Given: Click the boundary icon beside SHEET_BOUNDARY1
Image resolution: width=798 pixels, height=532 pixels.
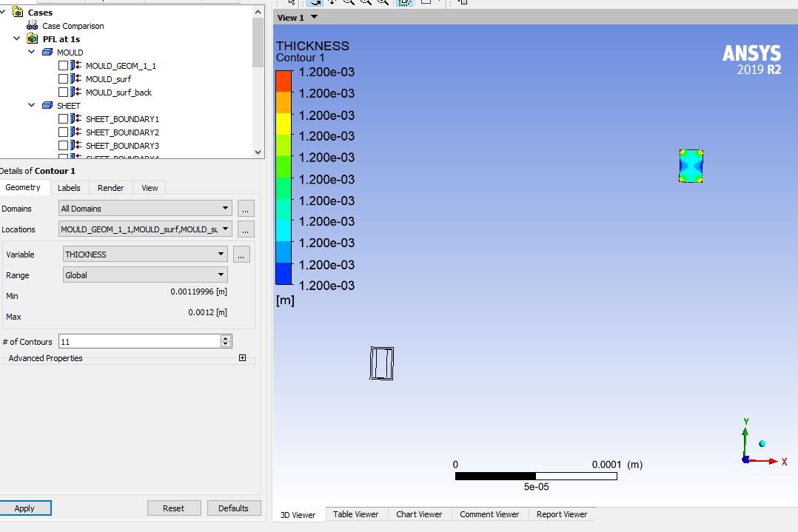Looking at the screenshot, I should click(x=76, y=118).
